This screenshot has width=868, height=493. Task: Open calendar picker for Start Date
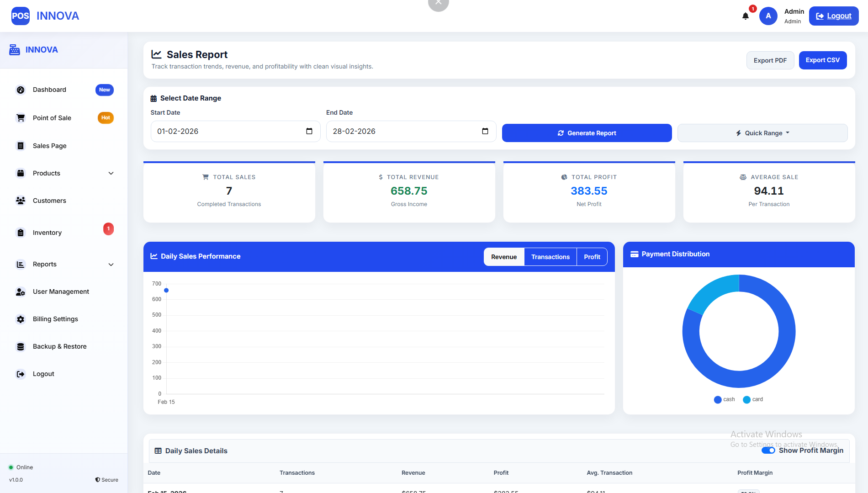click(309, 132)
